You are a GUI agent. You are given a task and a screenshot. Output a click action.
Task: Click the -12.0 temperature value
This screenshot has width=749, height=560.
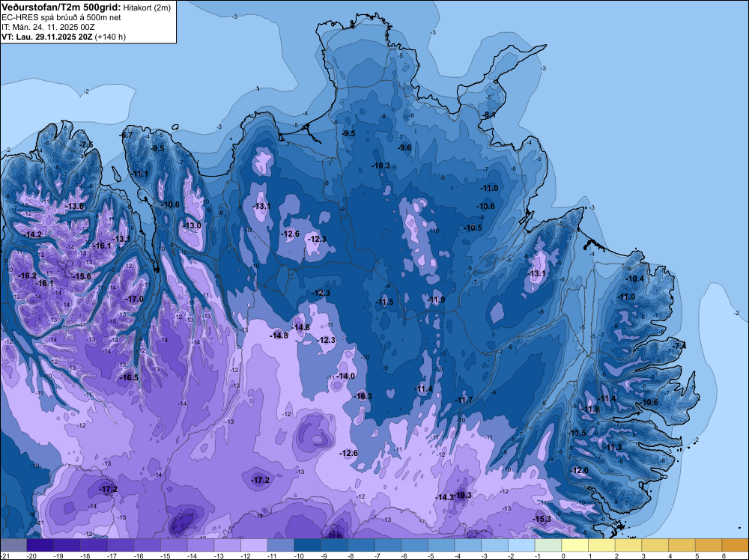[580, 470]
